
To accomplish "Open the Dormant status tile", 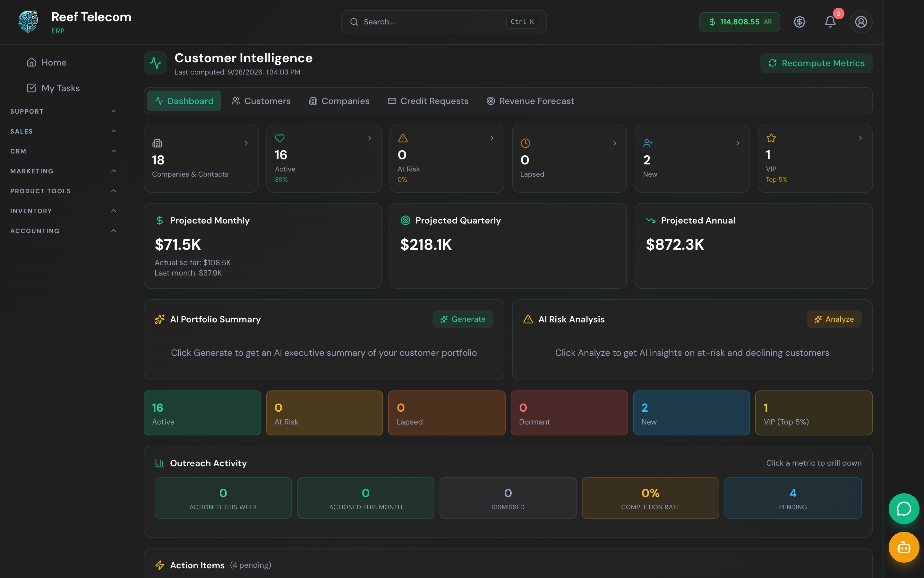I will click(569, 413).
